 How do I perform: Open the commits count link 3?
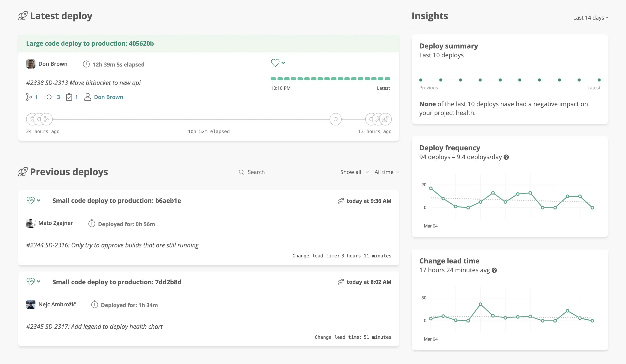pos(58,97)
